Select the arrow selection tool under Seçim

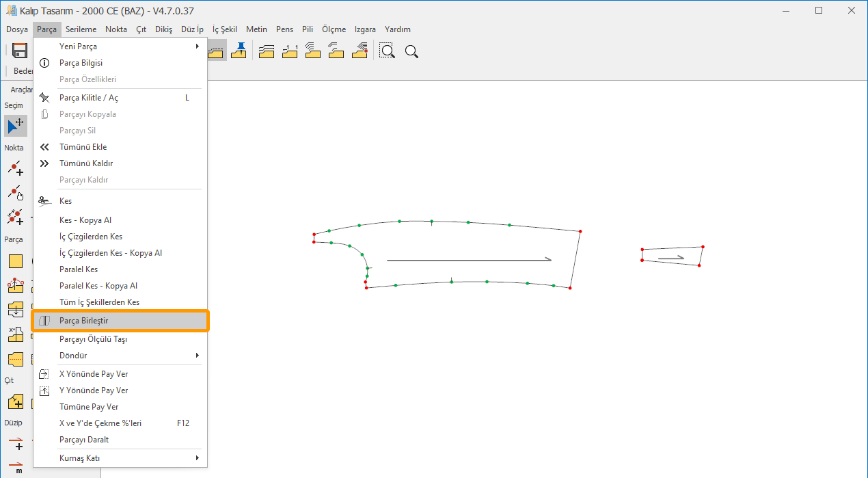point(15,125)
